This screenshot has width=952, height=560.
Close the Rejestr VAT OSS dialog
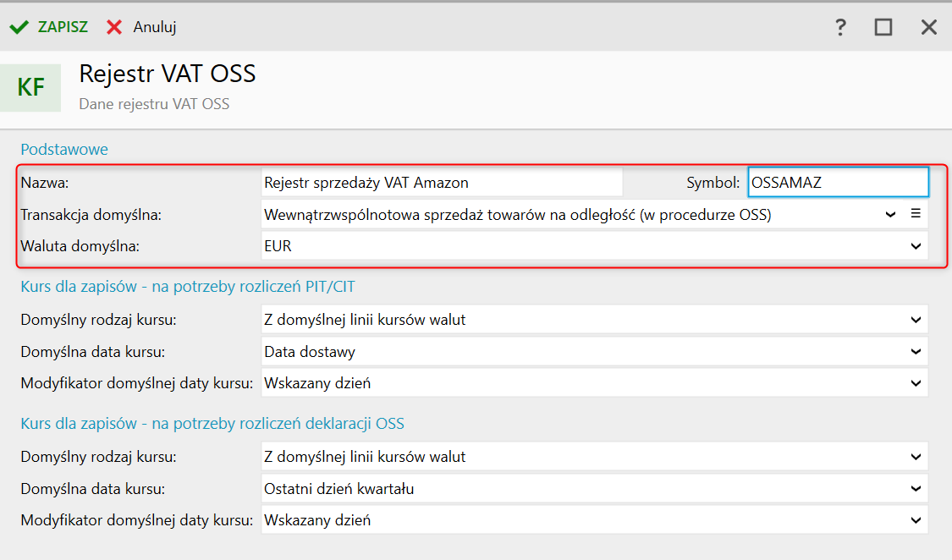(929, 27)
